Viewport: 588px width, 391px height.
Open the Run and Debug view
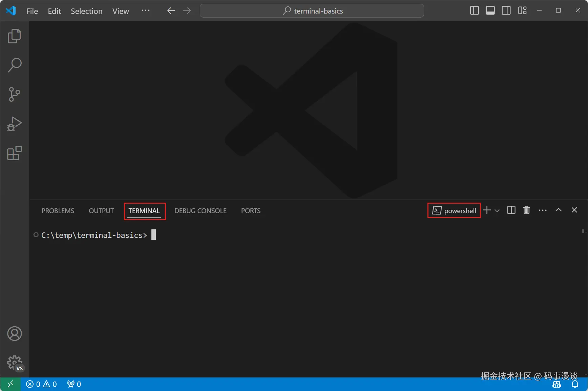[14, 124]
